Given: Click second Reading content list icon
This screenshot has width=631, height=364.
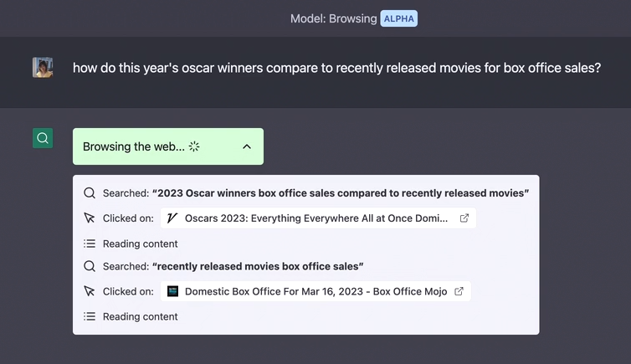Looking at the screenshot, I should [x=90, y=316].
